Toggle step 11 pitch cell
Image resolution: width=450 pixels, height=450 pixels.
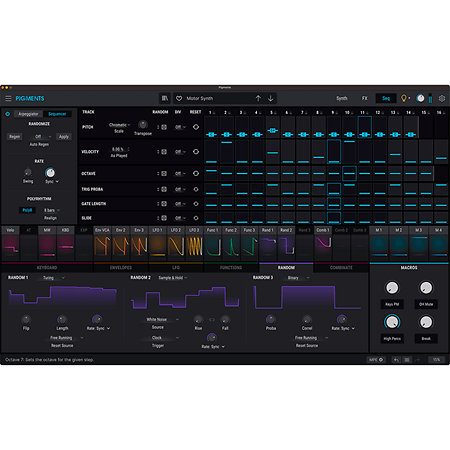[x=365, y=127]
